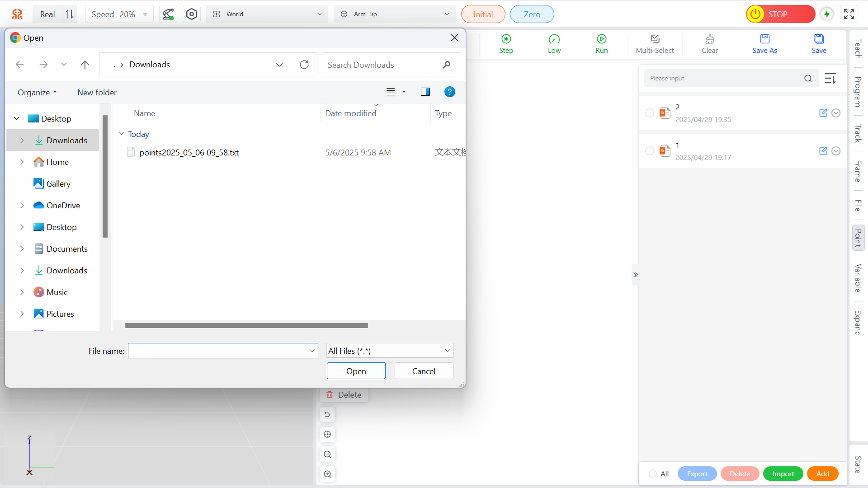Viewport: 868px width, 488px height.
Task: Click the Save As icon
Action: pyautogui.click(x=764, y=39)
